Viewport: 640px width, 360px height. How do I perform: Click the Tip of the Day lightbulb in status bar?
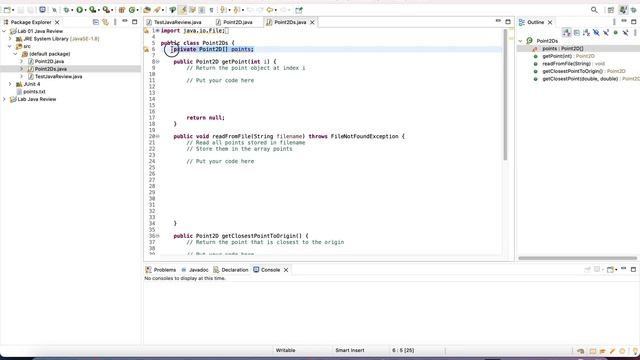pyautogui.click(x=636, y=351)
